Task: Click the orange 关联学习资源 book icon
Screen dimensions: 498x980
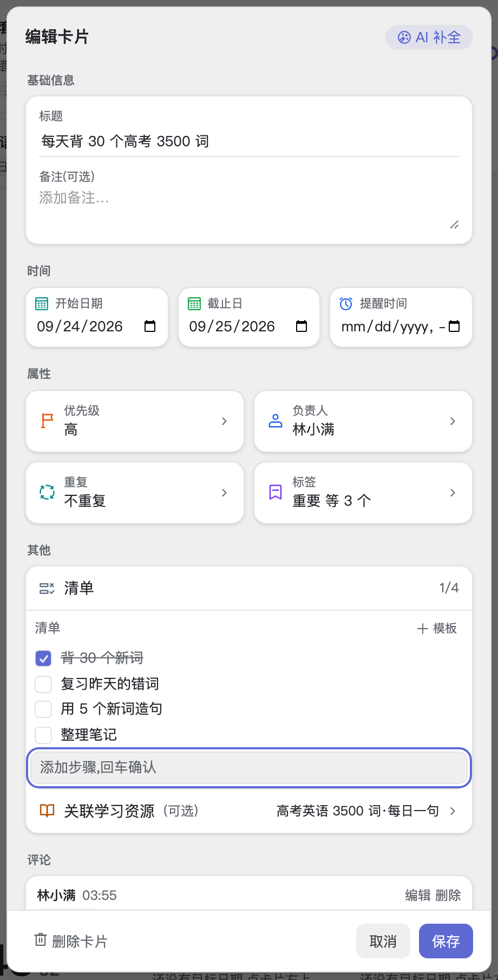Action: pos(47,811)
